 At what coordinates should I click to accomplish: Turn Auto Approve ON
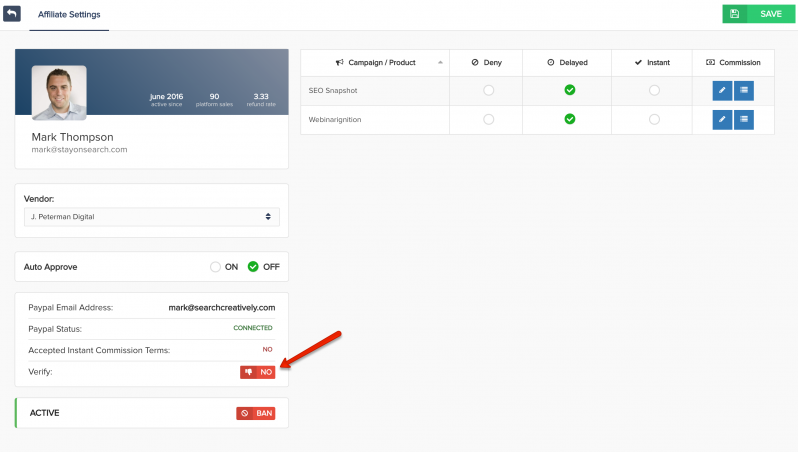pos(215,267)
